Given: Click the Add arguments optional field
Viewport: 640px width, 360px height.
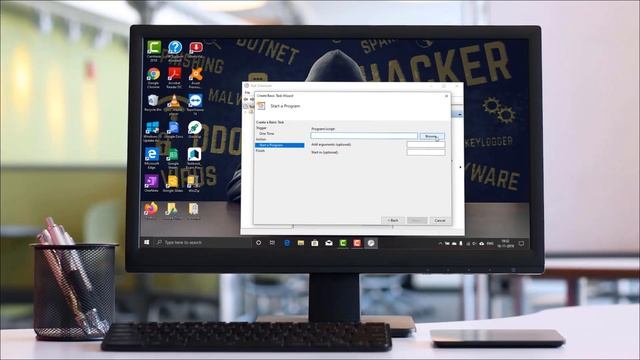Looking at the screenshot, I should pyautogui.click(x=426, y=144).
